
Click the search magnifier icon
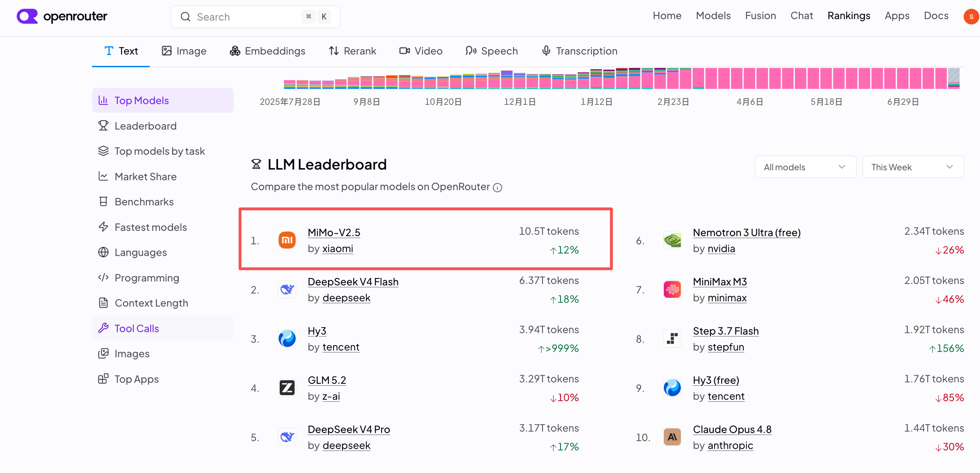click(x=185, y=17)
